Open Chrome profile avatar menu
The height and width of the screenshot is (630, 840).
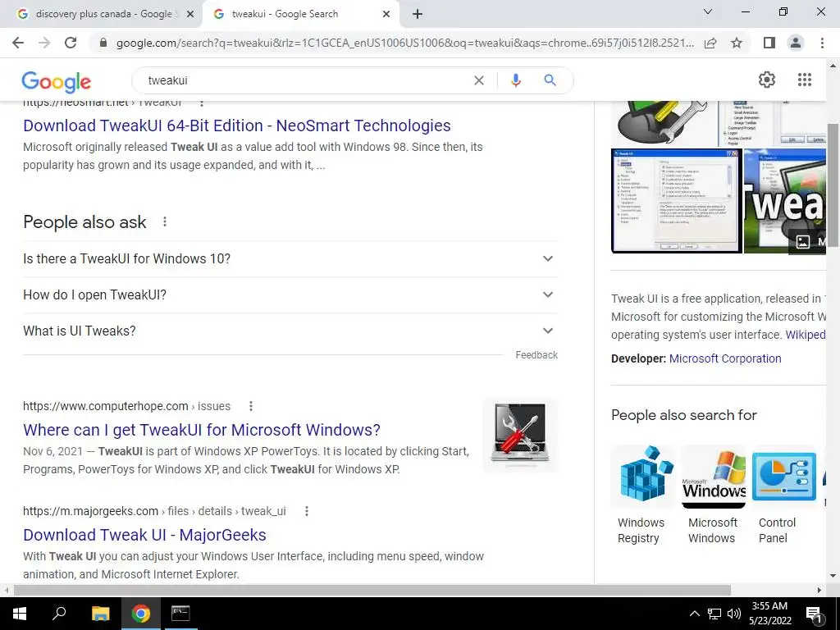[x=796, y=43]
